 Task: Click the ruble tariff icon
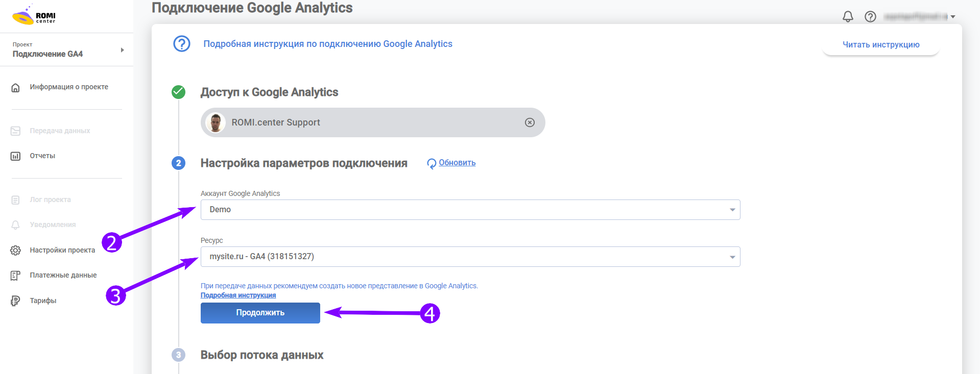pyautogui.click(x=16, y=301)
